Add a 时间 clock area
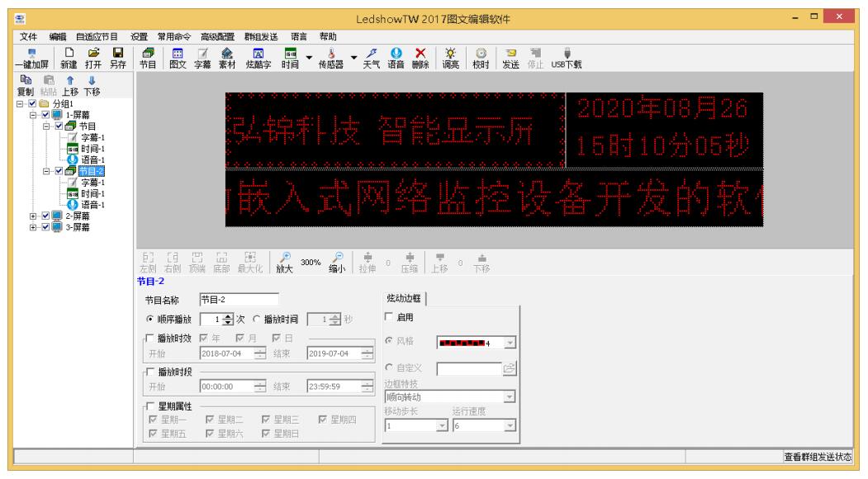 290,58
